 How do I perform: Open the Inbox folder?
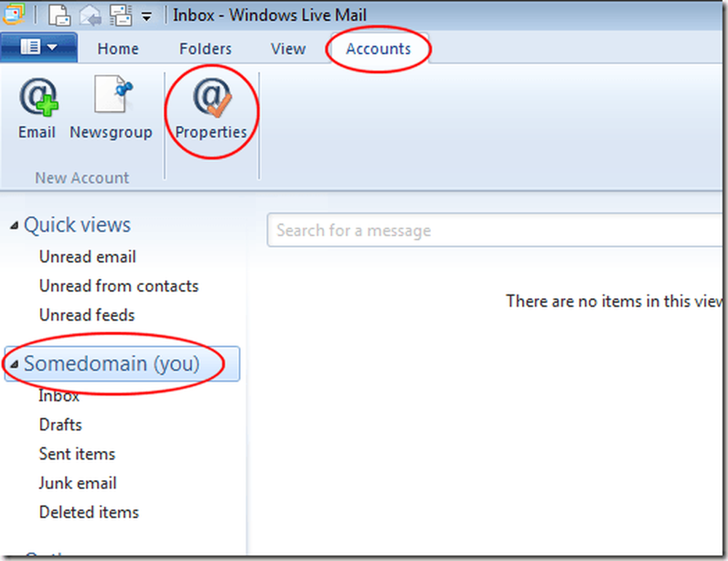pyautogui.click(x=59, y=396)
